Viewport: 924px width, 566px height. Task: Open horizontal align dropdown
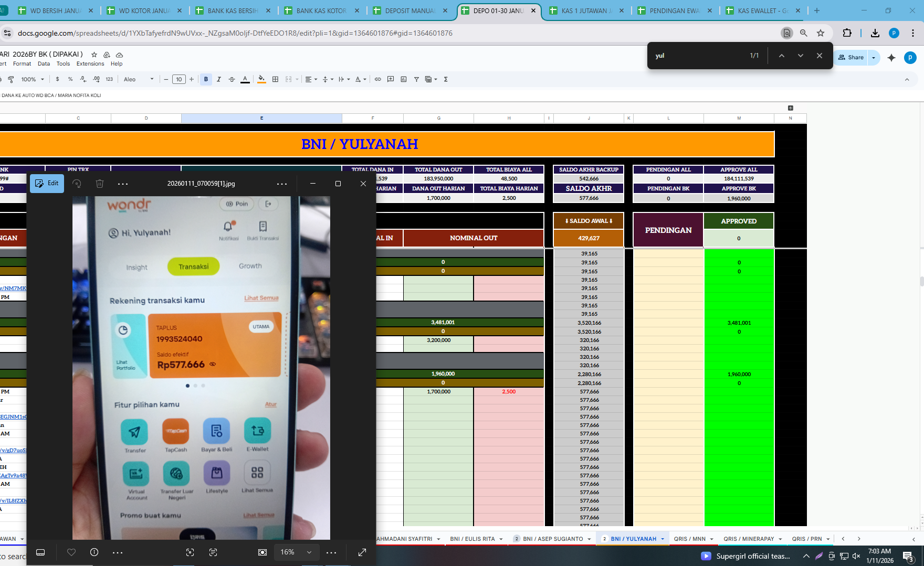coord(311,79)
